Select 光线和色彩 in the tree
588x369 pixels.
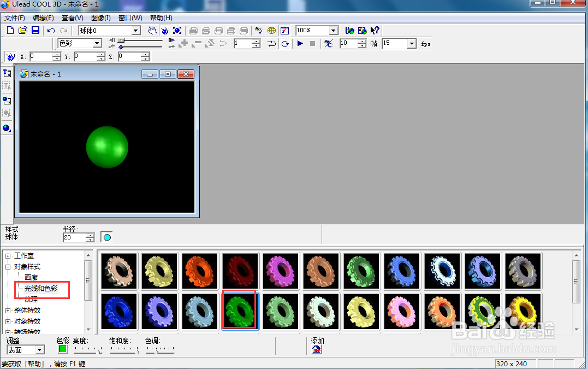click(x=41, y=289)
